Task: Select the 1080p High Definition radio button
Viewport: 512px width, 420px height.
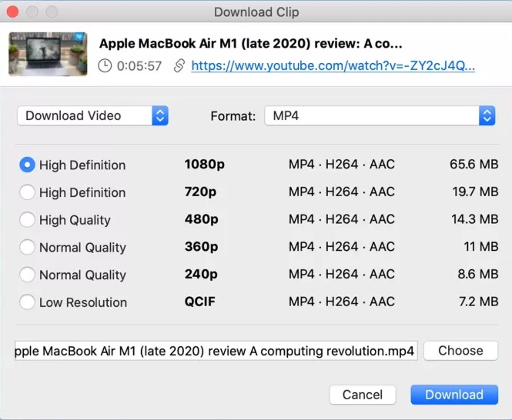Action: pos(27,165)
